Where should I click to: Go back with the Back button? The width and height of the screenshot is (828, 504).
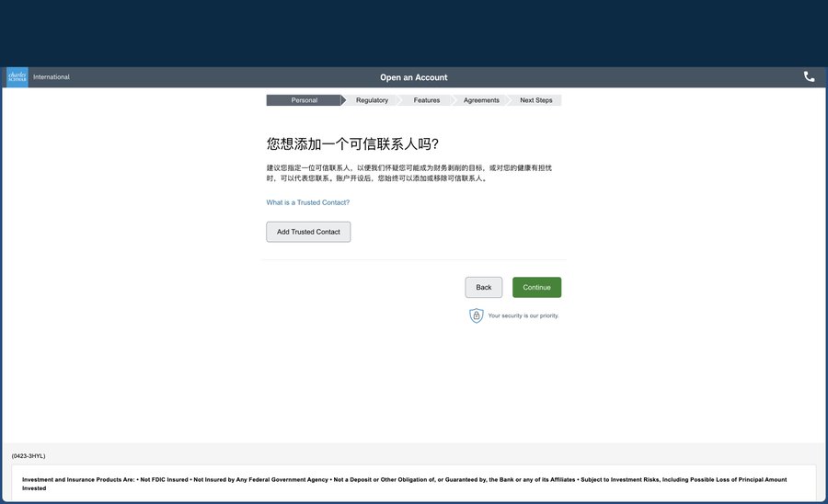(x=484, y=288)
